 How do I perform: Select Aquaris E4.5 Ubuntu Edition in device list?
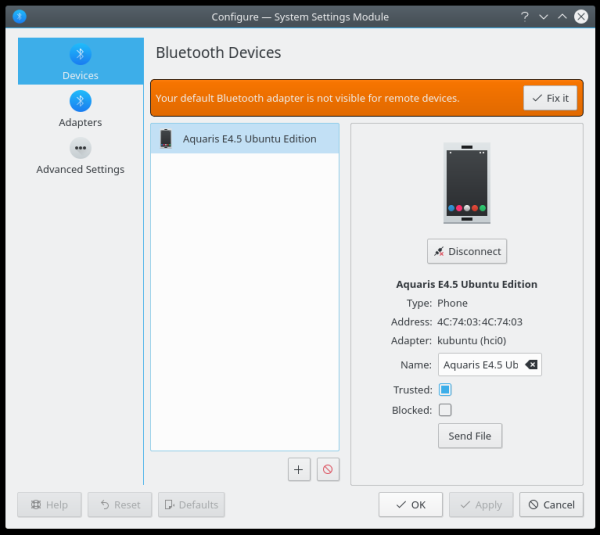(245, 139)
